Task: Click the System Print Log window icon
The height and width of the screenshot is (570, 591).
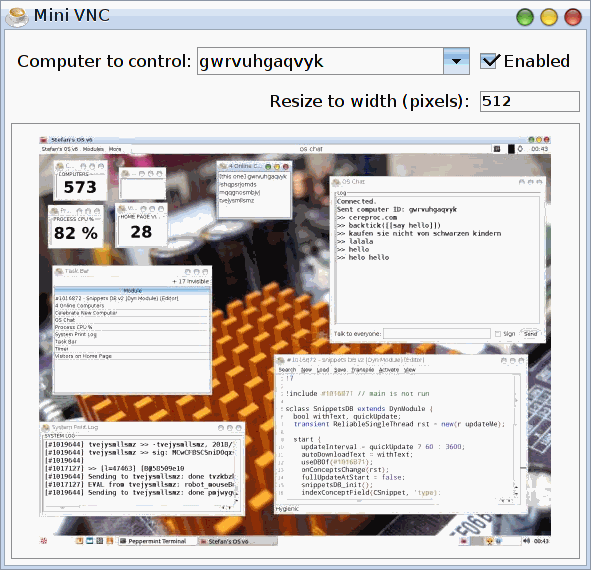Action: tap(46, 428)
